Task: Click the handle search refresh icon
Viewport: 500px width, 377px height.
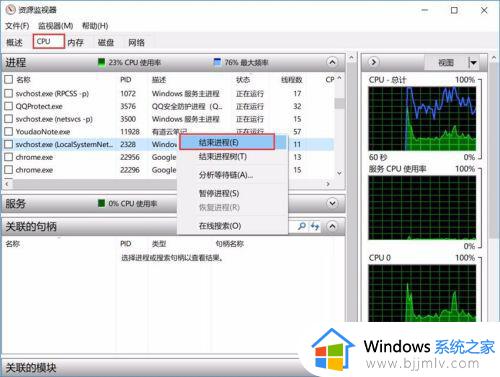Action: (315, 226)
